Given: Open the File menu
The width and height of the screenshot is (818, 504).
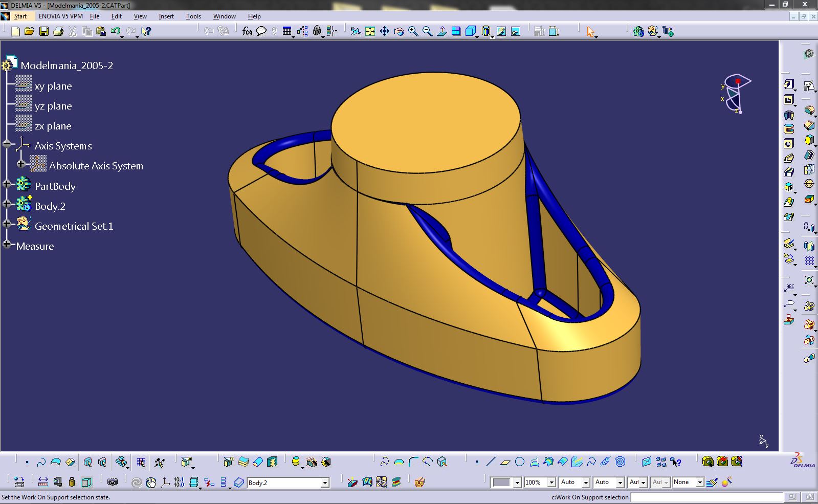Looking at the screenshot, I should point(95,16).
